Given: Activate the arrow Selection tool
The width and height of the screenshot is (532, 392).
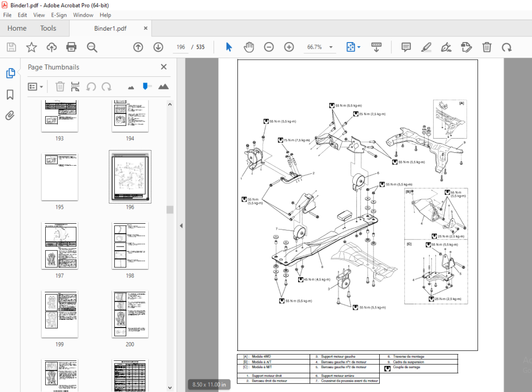Looking at the screenshot, I should coord(229,47).
